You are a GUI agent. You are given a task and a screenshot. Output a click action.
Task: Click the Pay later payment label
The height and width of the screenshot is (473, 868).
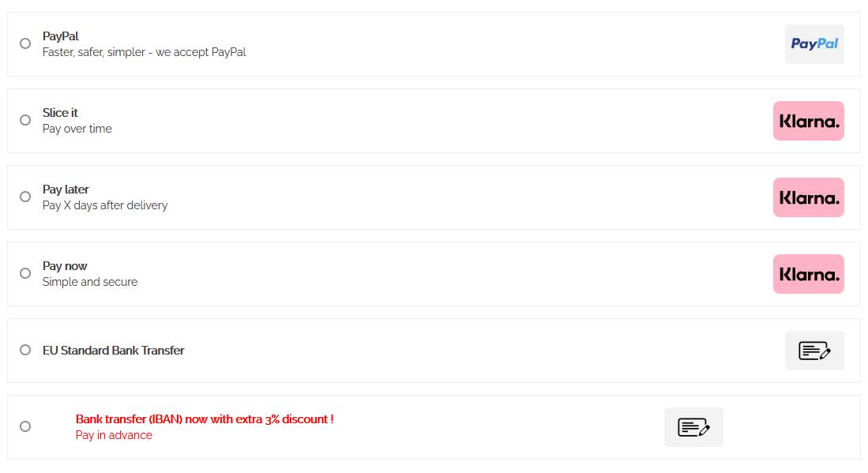click(66, 190)
